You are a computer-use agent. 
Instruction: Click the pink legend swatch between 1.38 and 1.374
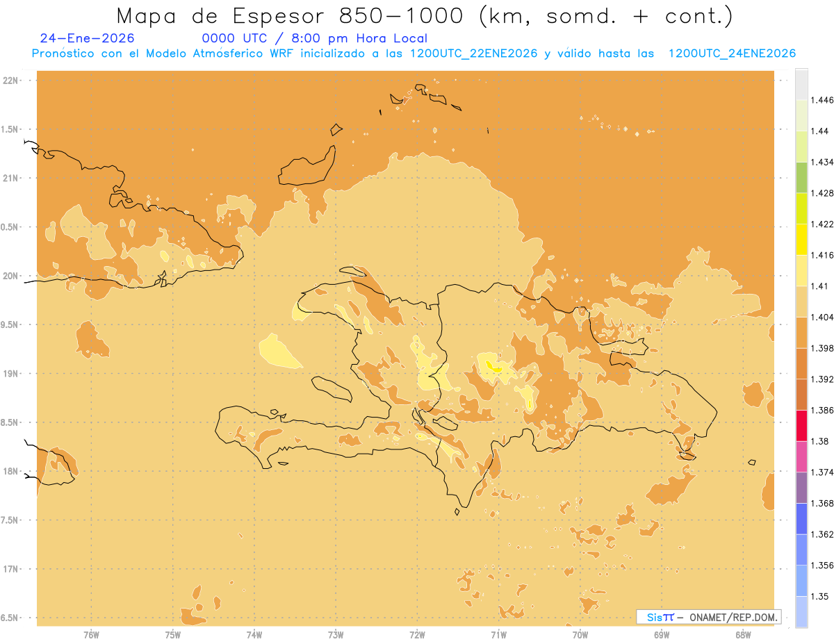coord(801,456)
